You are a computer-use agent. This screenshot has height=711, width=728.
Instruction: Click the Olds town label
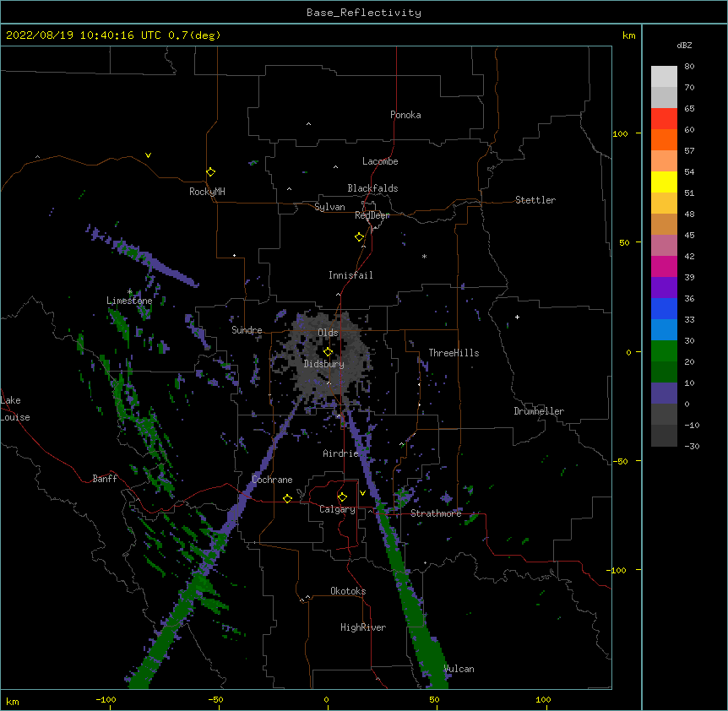click(328, 333)
